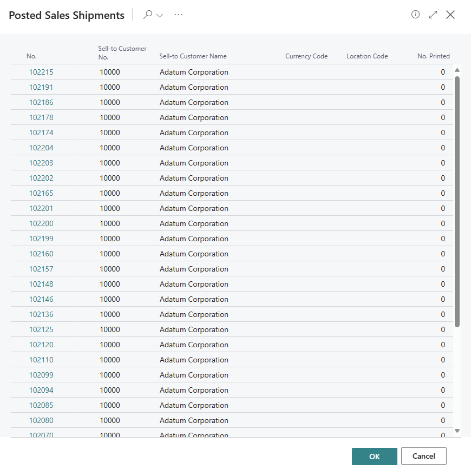
Task: Open the more options ellipsis menu
Action: 179,15
